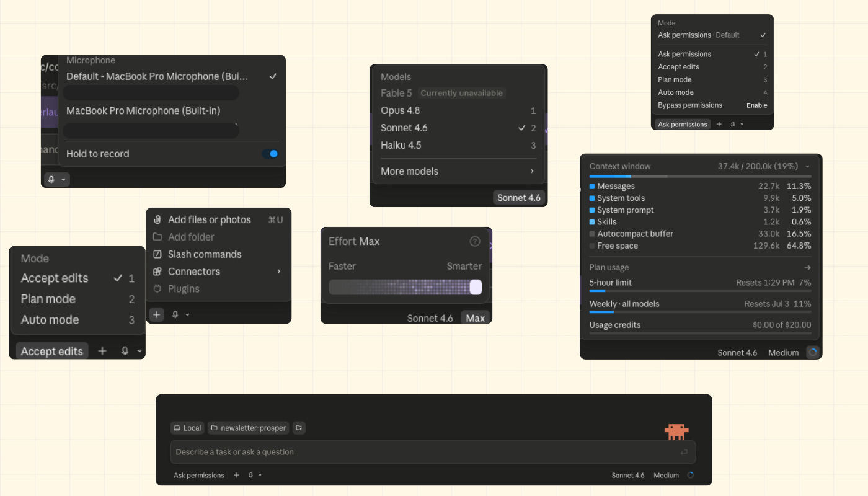The image size is (868, 496).
Task: Collapse the Context window header chevron
Action: point(807,167)
